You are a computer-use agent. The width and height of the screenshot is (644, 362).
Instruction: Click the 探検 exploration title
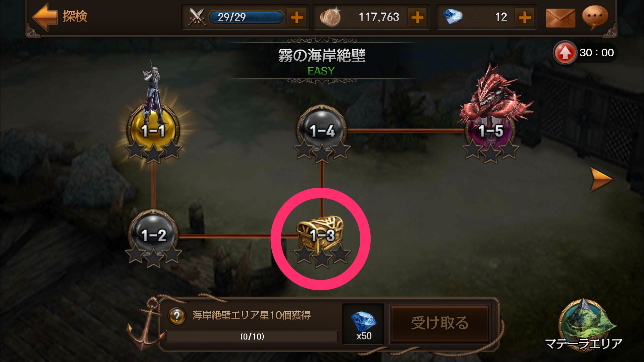coord(75,16)
